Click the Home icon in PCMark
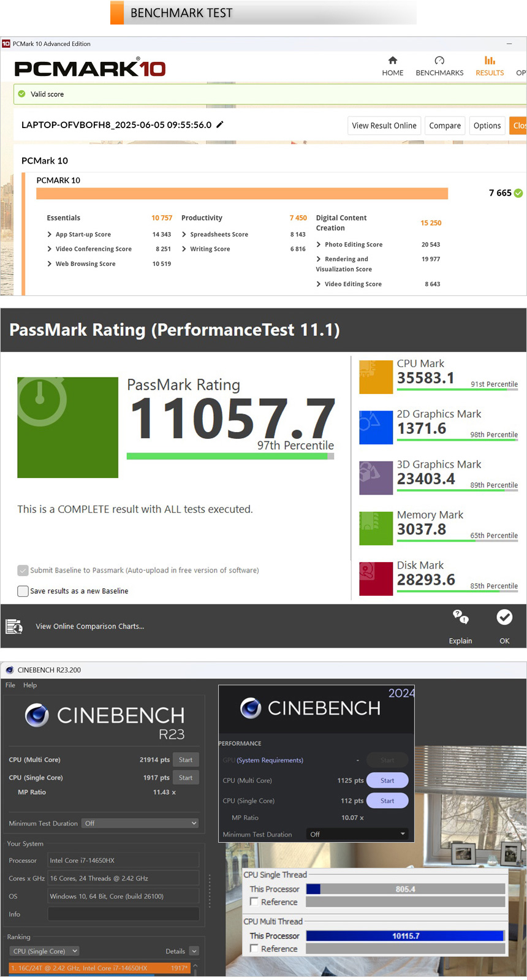The height and width of the screenshot is (980, 527). (x=393, y=60)
